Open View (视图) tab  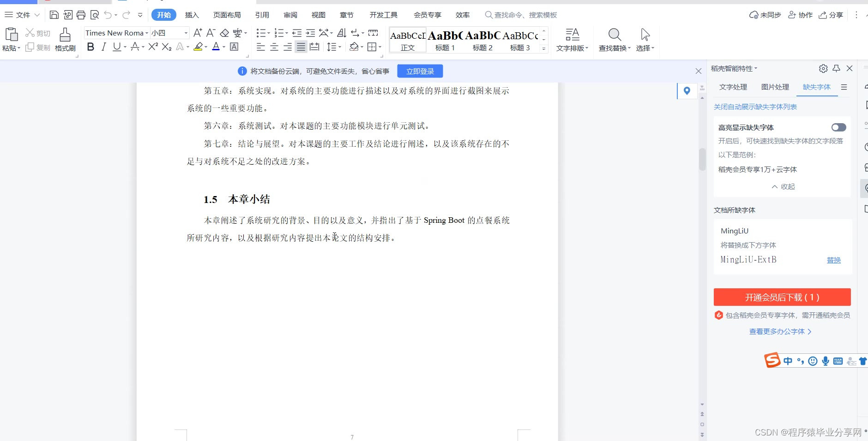318,15
